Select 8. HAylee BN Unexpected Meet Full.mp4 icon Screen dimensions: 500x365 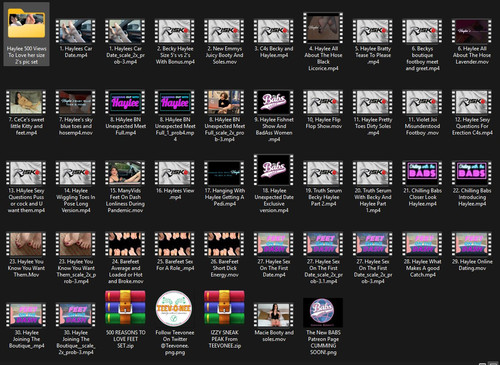click(125, 102)
